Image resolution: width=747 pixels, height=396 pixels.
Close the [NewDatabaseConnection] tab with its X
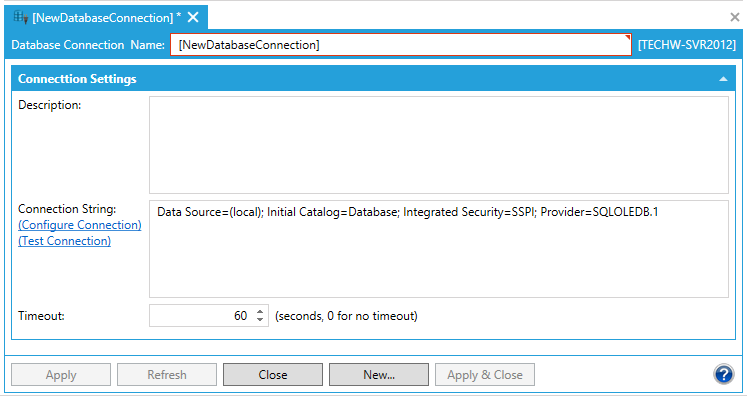tap(193, 18)
